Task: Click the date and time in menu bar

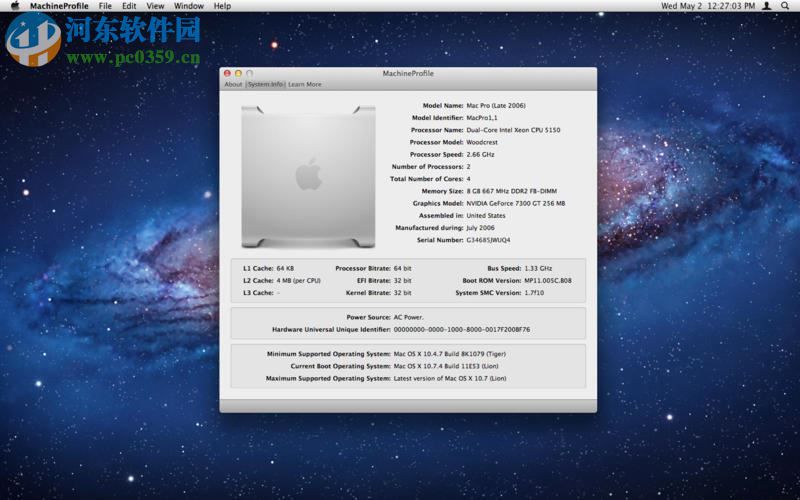Action: (708, 6)
